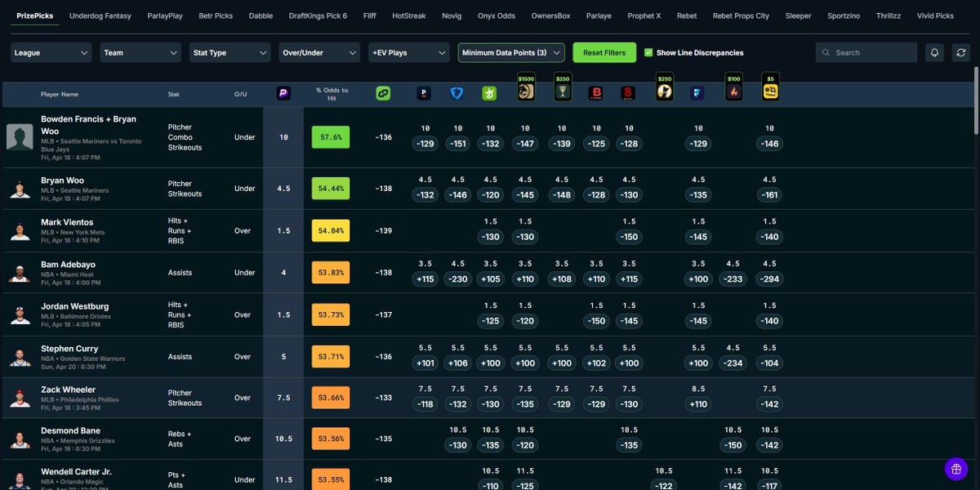Click the -139 value in Mark Vientos row

click(x=384, y=231)
